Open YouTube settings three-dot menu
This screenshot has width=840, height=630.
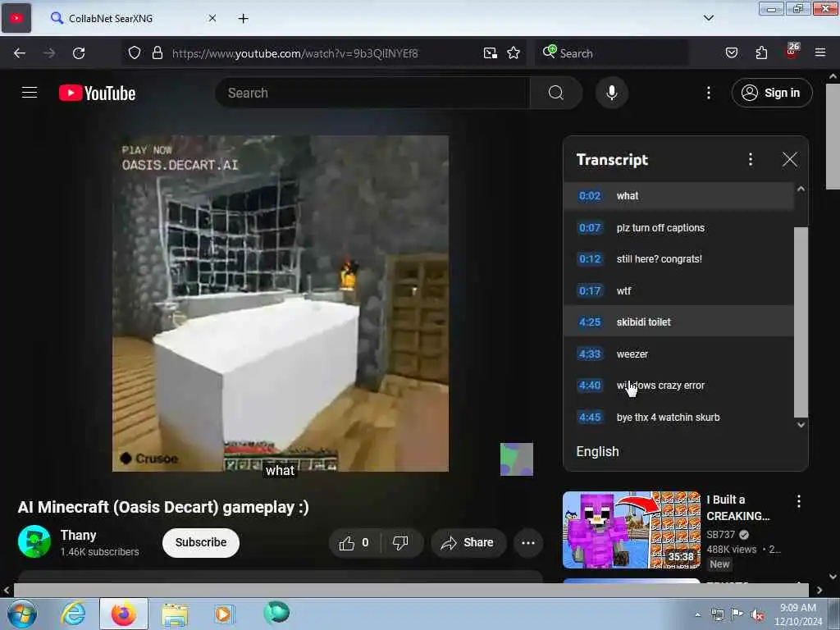[708, 93]
